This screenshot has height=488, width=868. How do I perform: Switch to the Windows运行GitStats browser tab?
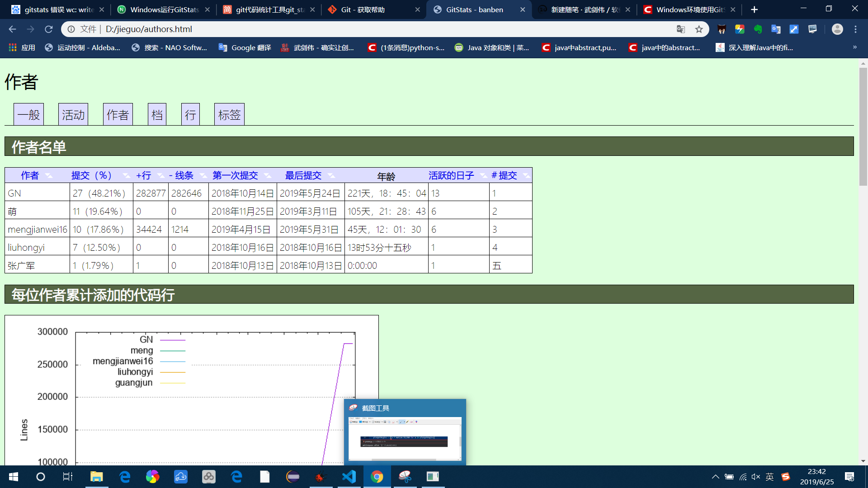point(164,9)
